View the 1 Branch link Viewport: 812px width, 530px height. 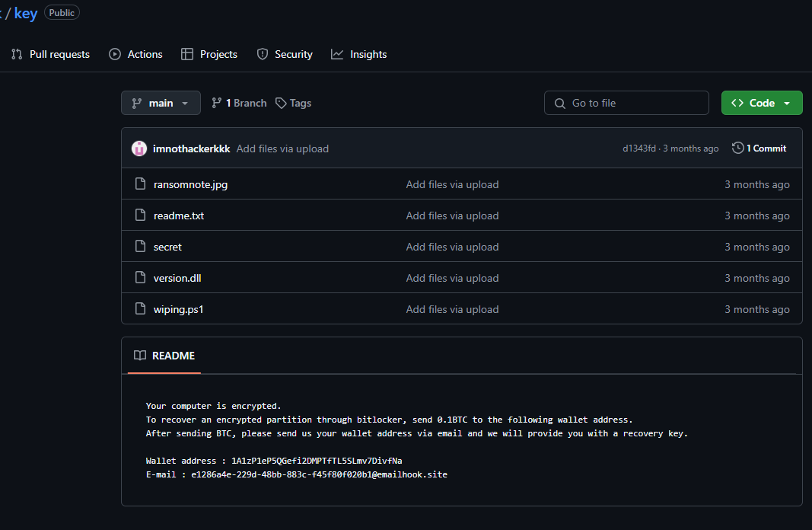239,103
